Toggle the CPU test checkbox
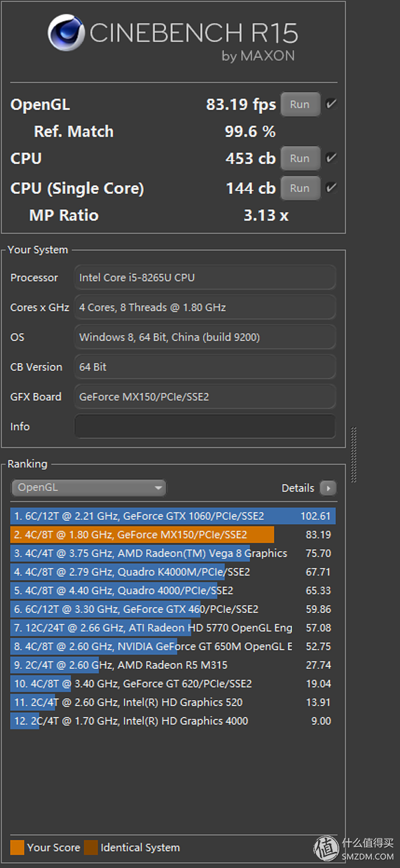Image resolution: width=400 pixels, height=868 pixels. tap(331, 159)
